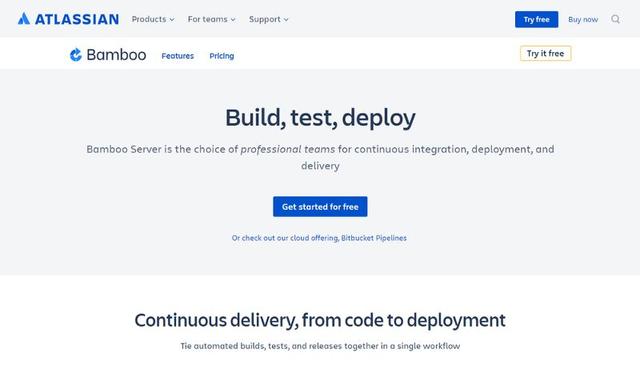640x365 pixels.
Task: Click the Atlassian logo
Action: click(68, 19)
